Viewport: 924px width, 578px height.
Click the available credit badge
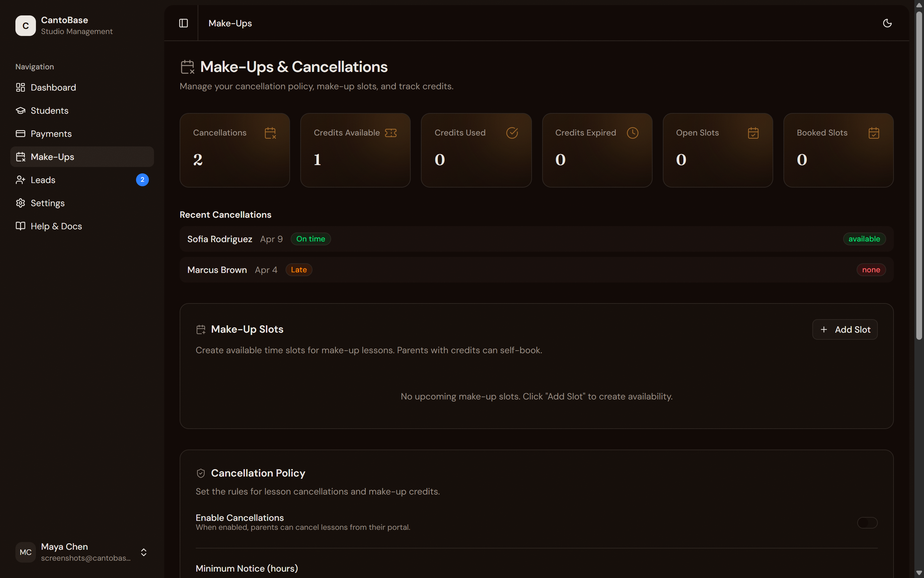pos(864,239)
